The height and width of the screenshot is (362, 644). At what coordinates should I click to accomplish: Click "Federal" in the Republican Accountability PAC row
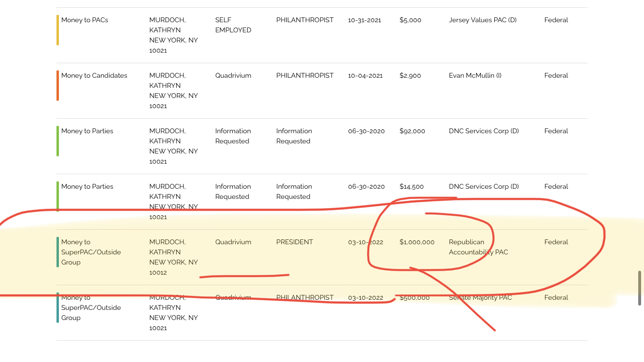coord(556,242)
